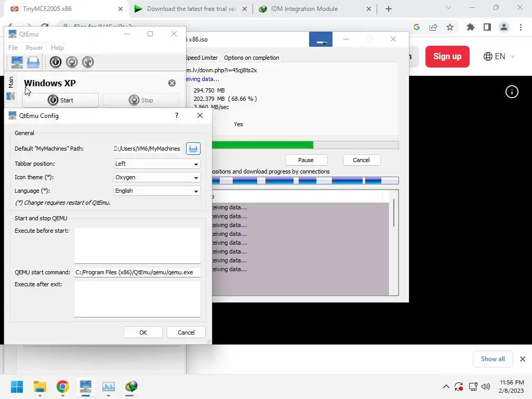The height and width of the screenshot is (399, 532).
Task: Open the Icon theme dropdown
Action: 157,178
